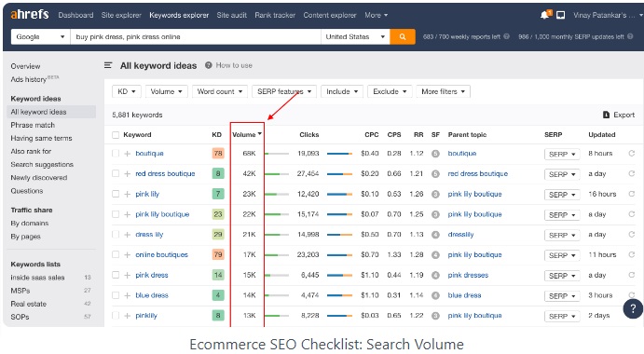Open the screen monitor icon in header
Image resolution: width=644 pixels, height=354 pixels.
[x=560, y=15]
